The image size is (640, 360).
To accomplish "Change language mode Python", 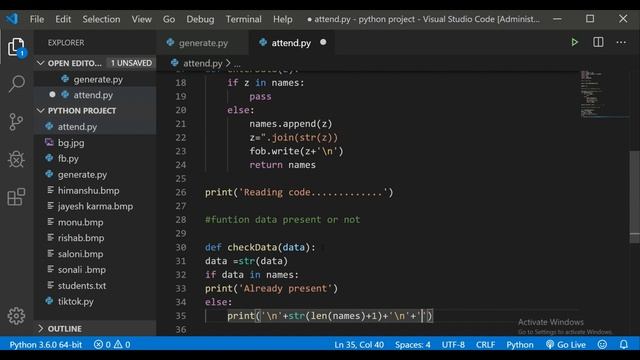I will (x=520, y=344).
